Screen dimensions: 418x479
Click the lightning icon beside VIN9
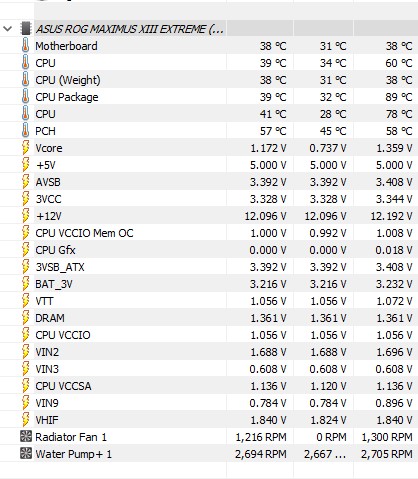point(25,403)
